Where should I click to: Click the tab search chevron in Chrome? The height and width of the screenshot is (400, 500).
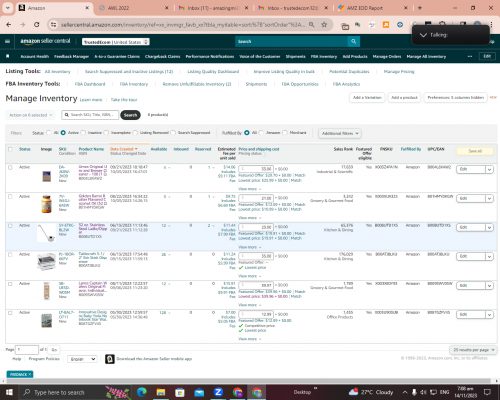7,8
